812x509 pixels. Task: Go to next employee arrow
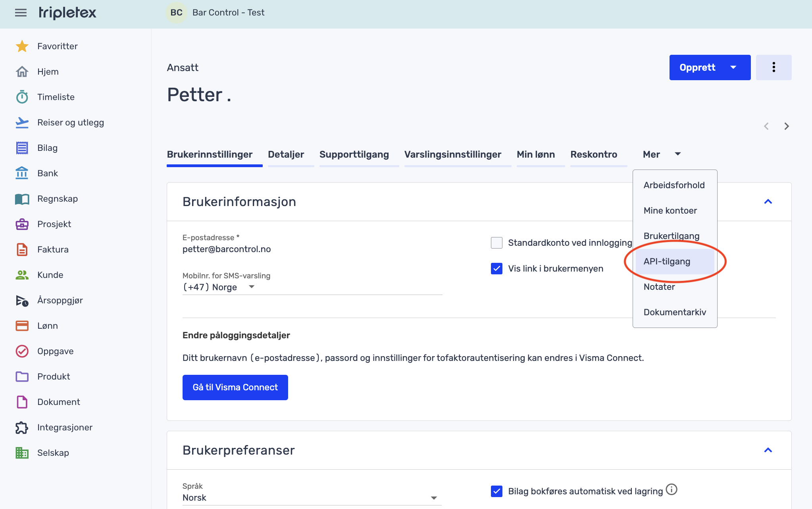787,126
